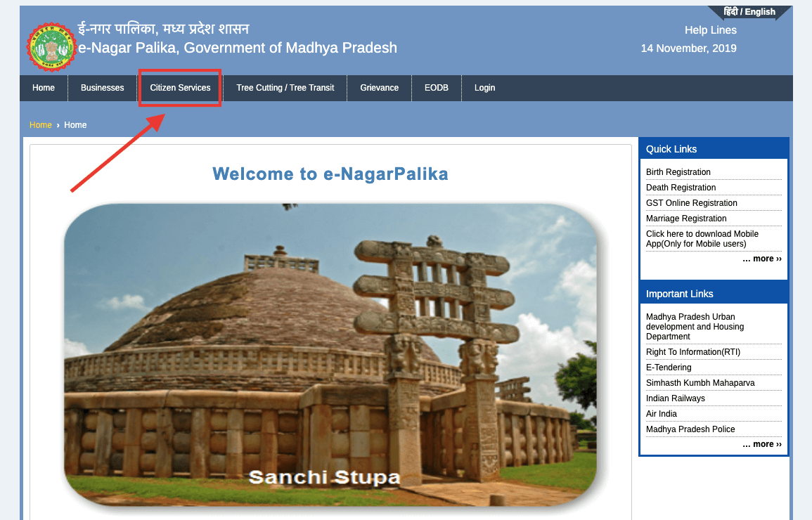Click the yellow Home breadcrumb link

tap(41, 125)
